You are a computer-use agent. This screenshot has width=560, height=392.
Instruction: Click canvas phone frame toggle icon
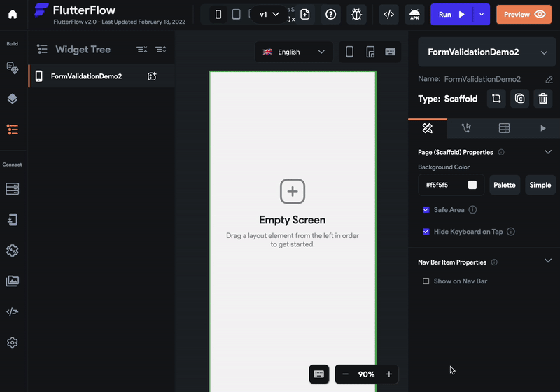point(349,52)
